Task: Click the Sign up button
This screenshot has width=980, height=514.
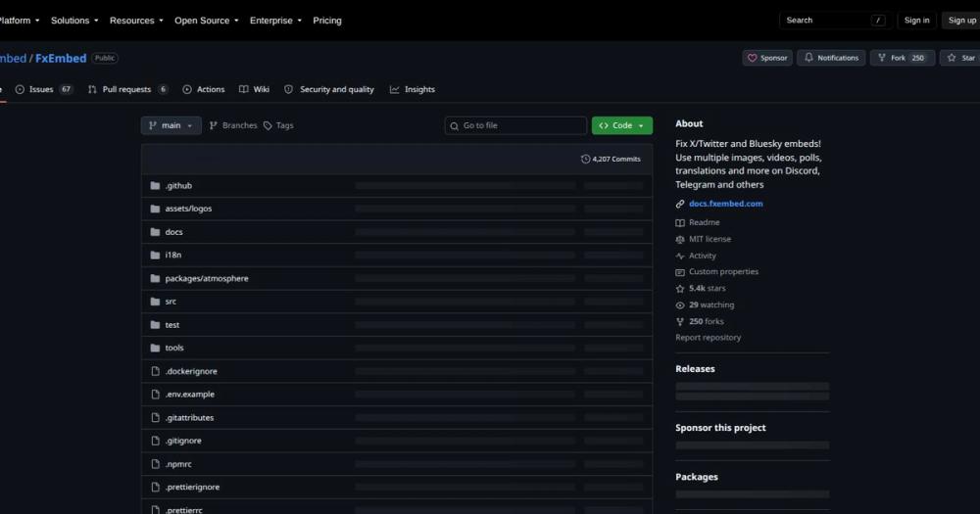Action: point(961,21)
